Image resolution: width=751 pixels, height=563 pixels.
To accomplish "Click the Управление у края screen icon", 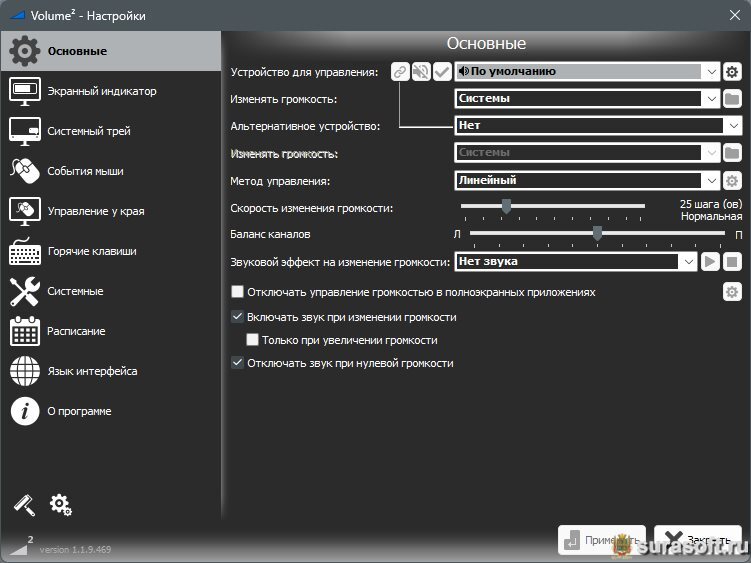I will pos(24,211).
